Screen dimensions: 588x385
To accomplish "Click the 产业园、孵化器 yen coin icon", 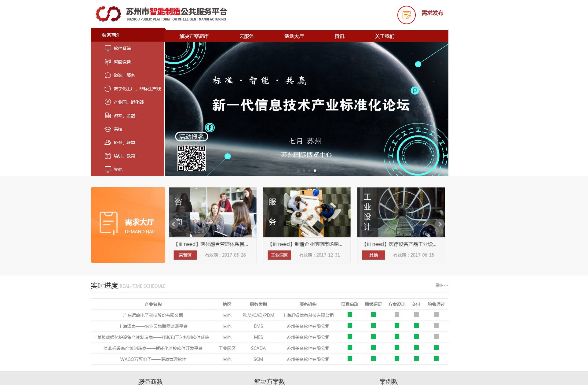I will point(108,102).
